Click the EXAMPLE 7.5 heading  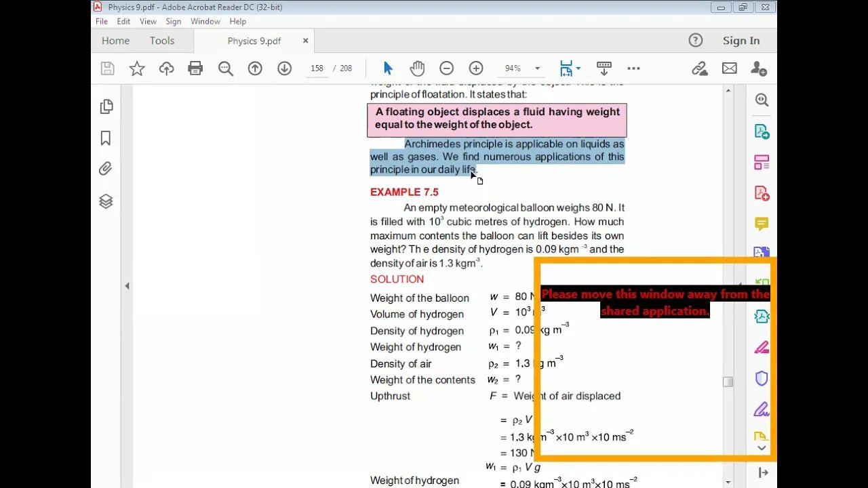404,192
